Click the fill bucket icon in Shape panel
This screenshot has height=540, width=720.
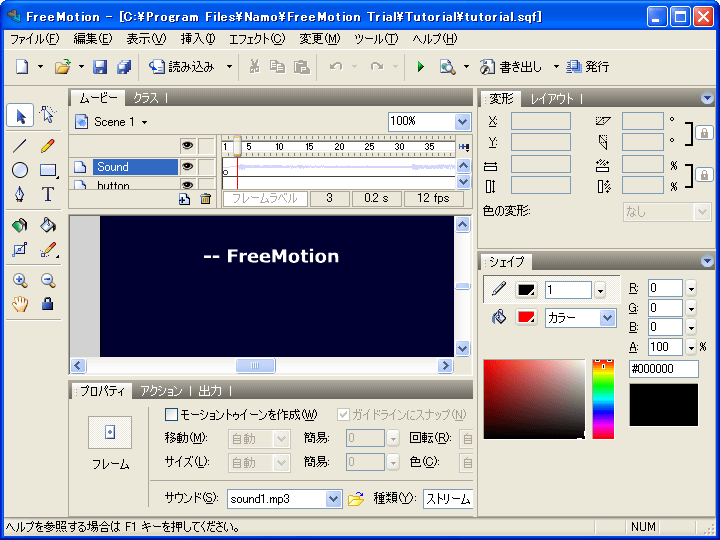click(499, 317)
